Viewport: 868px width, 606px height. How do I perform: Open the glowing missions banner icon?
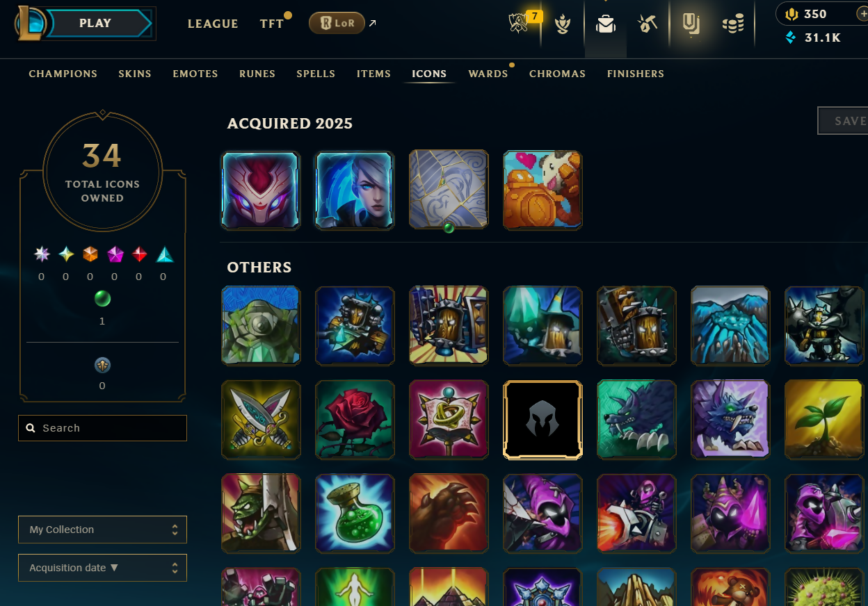click(x=691, y=25)
